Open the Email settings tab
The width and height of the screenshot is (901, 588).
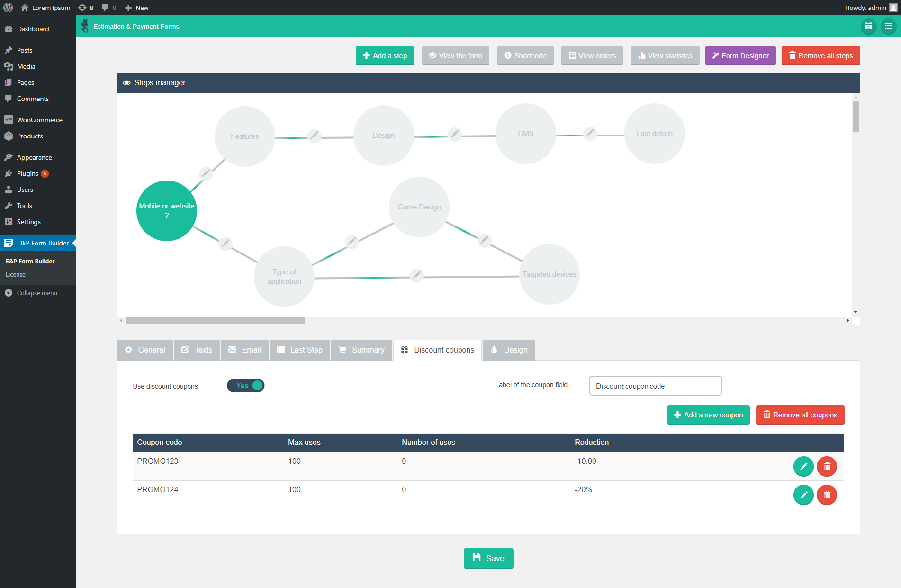coord(244,350)
